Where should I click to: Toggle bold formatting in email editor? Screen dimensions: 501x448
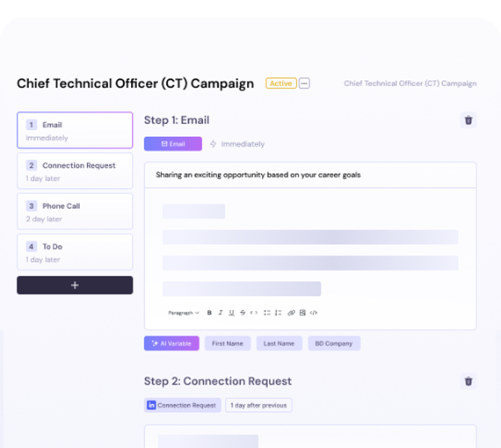pyautogui.click(x=209, y=313)
